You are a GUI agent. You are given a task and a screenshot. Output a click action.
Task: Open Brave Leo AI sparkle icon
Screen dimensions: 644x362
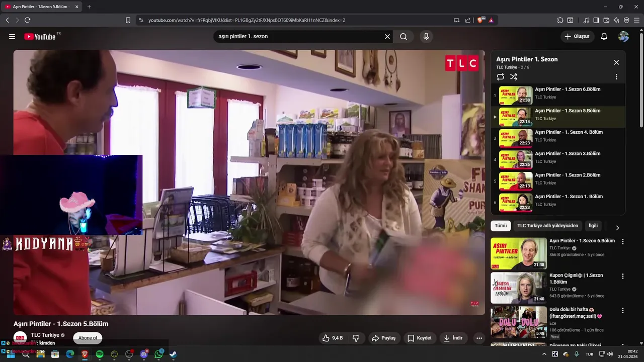click(x=616, y=20)
